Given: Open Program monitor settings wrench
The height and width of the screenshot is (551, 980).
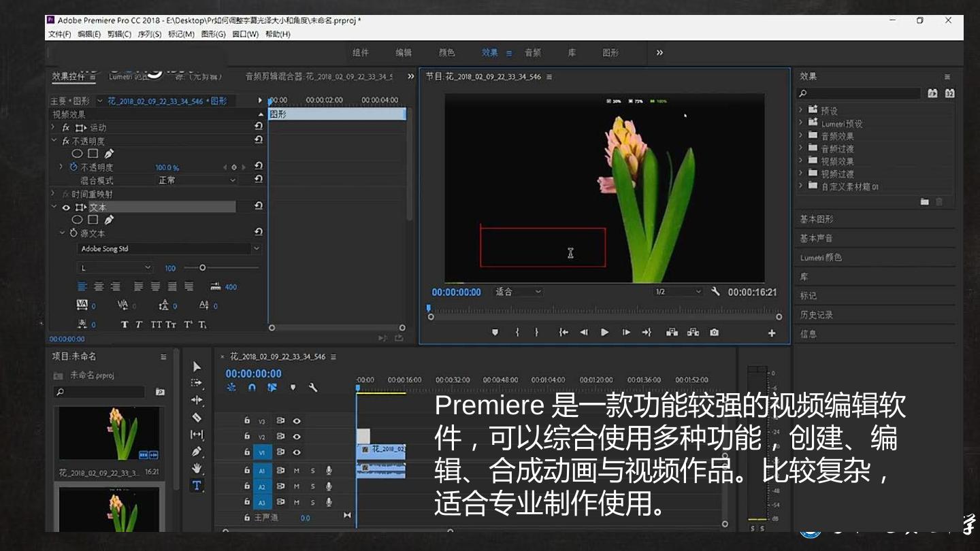Looking at the screenshot, I should click(x=715, y=291).
